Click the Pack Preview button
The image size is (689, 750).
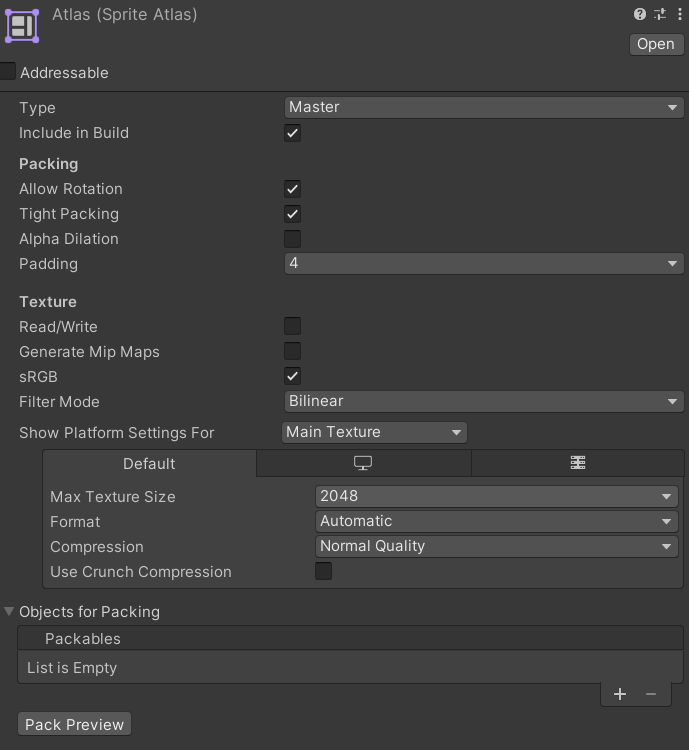coord(74,724)
